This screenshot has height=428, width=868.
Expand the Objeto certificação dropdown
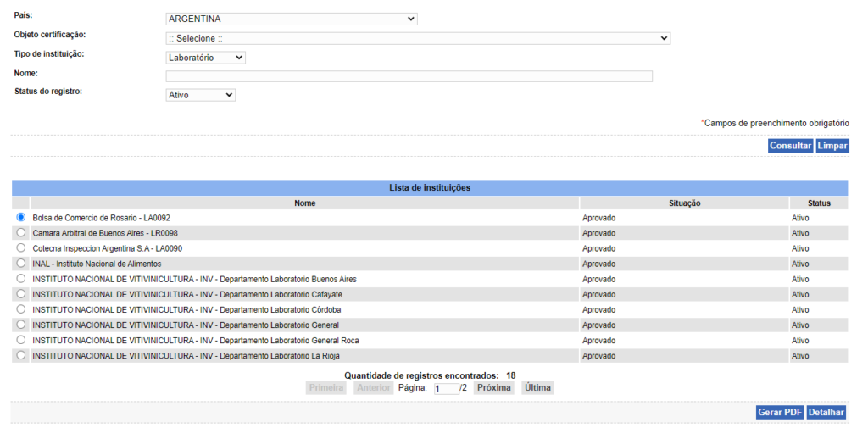[418, 38]
